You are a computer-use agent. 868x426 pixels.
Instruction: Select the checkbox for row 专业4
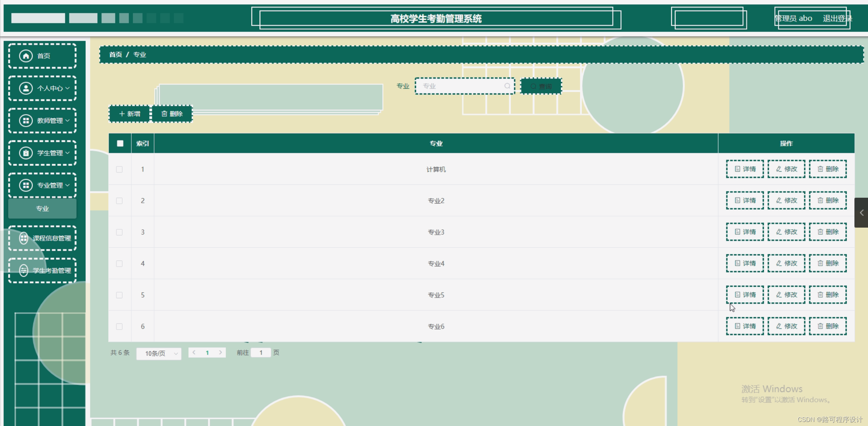[119, 264]
